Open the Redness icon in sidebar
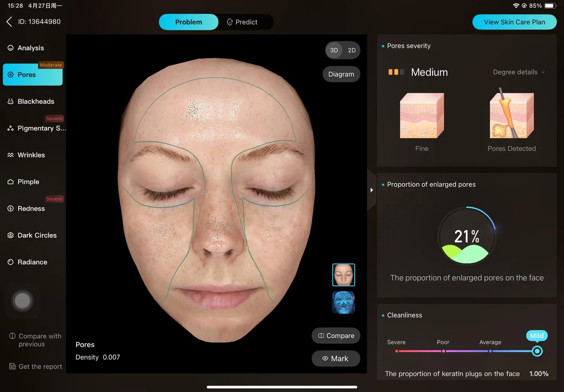Image resolution: width=564 pixels, height=392 pixels. 11,208
